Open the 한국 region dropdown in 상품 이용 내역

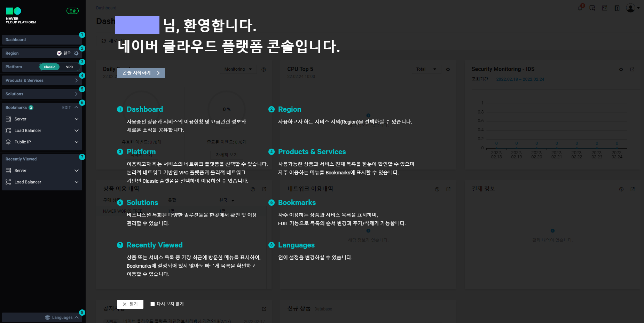227,200
